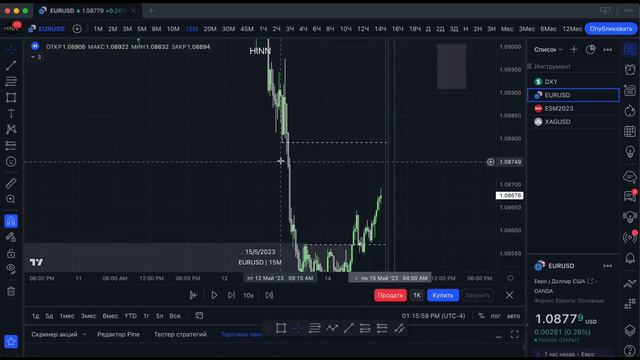Open the Редактор Pine tab
640x360 pixels.
point(118,334)
